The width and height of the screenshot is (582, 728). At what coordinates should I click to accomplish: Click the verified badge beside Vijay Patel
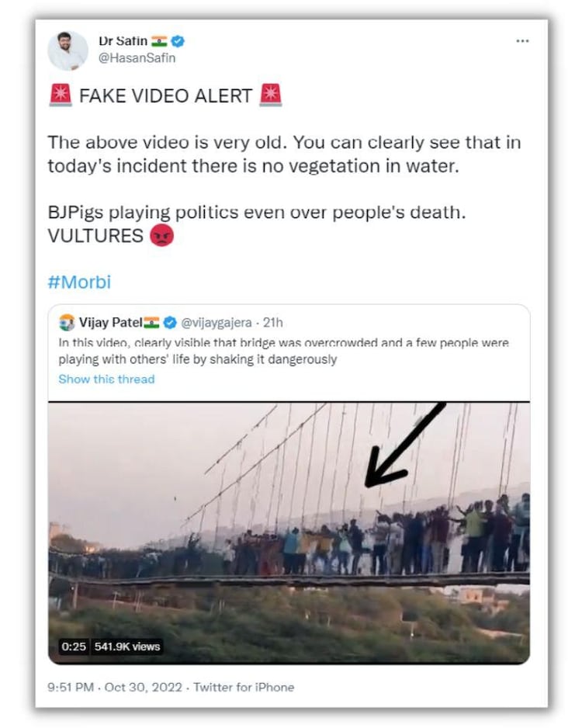(x=170, y=322)
